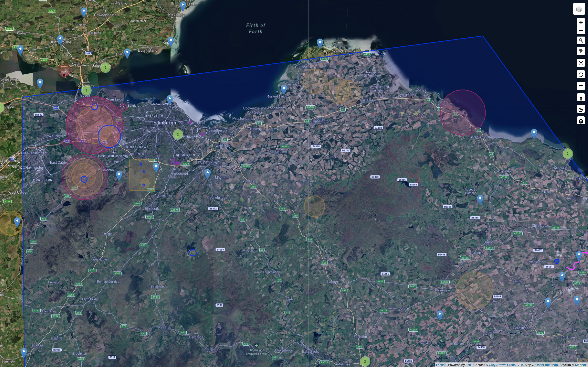This screenshot has width=588, height=367.
Task: Zoom in with the plus button
Action: click(581, 23)
